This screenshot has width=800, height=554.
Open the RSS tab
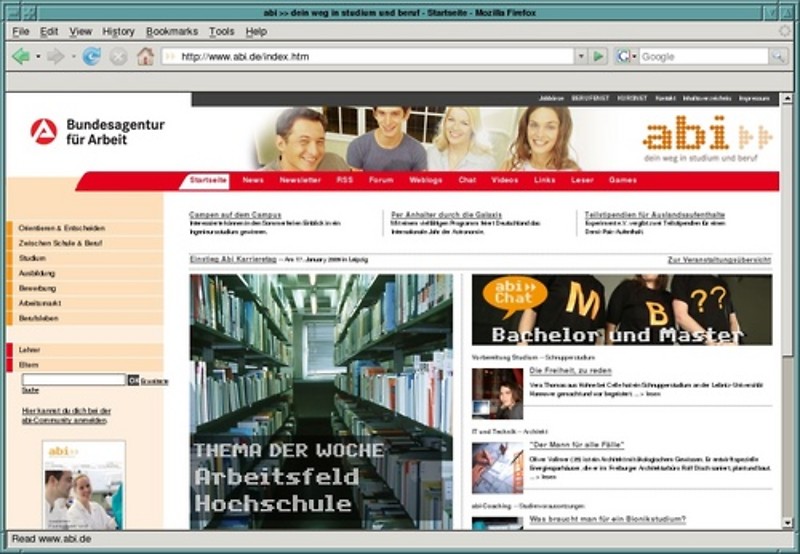345,180
